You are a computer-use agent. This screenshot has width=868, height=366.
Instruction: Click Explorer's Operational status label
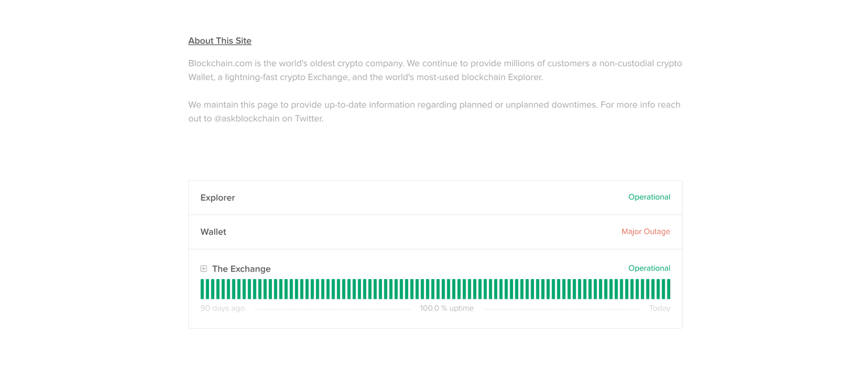point(649,197)
